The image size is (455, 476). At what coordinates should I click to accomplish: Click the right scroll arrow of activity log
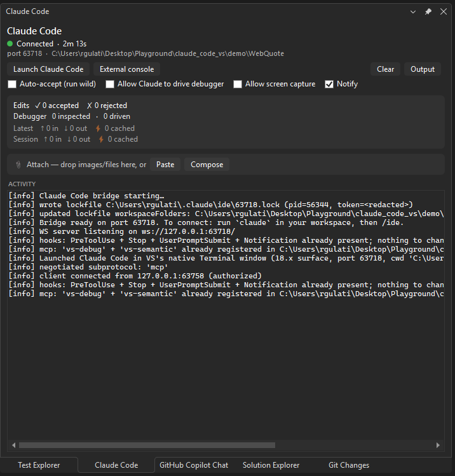pos(438,445)
